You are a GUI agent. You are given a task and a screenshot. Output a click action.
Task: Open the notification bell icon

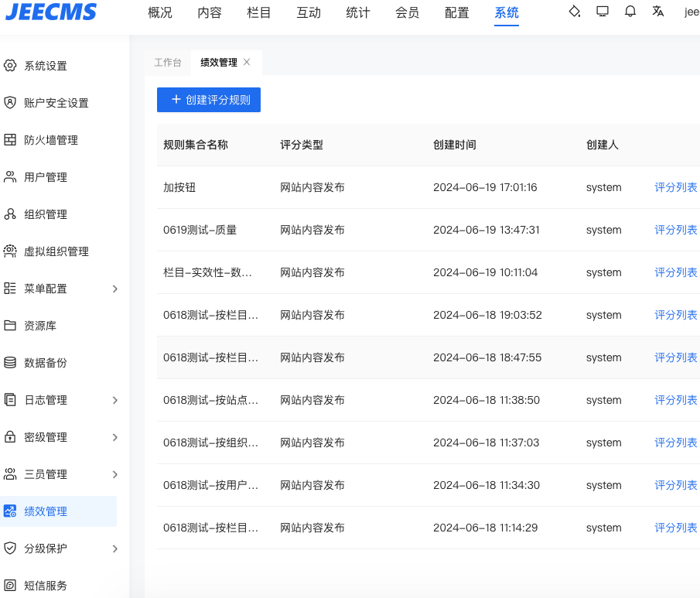tap(630, 12)
